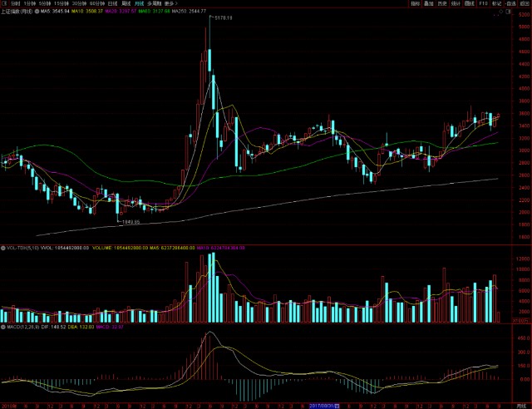Click the 1849.65 low price label
This screenshot has width=532, height=409.
131,222
